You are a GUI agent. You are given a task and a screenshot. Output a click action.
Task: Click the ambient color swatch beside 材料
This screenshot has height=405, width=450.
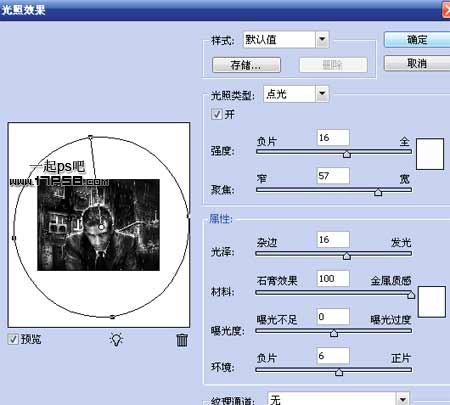(x=432, y=302)
